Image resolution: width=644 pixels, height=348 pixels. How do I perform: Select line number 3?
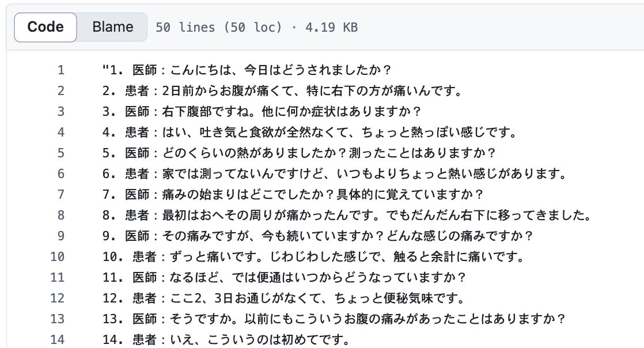[x=61, y=112]
